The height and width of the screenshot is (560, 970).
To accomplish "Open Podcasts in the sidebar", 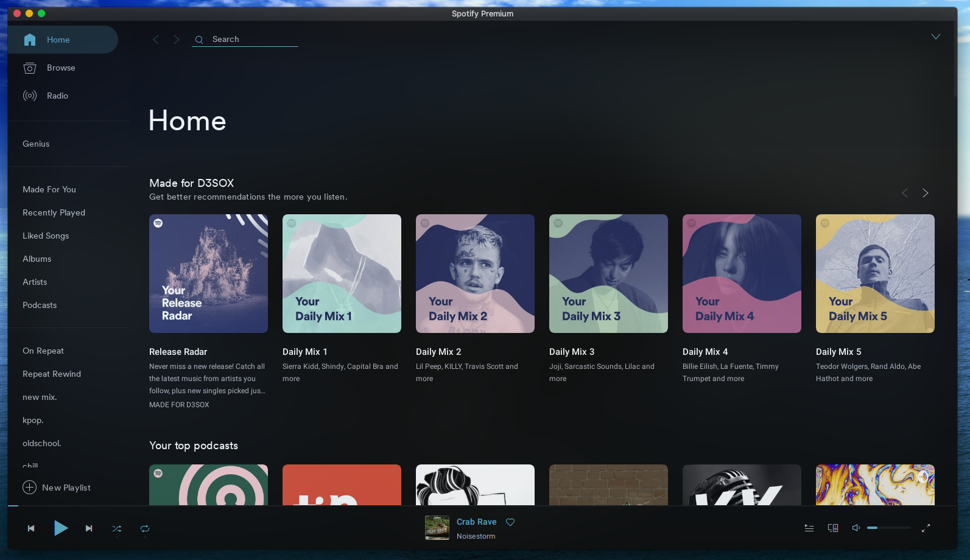I will click(x=40, y=305).
